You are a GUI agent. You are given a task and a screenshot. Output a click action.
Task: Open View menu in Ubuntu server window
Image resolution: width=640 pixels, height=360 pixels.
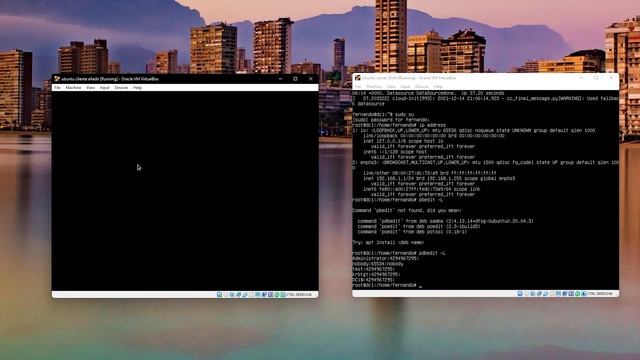(391, 87)
